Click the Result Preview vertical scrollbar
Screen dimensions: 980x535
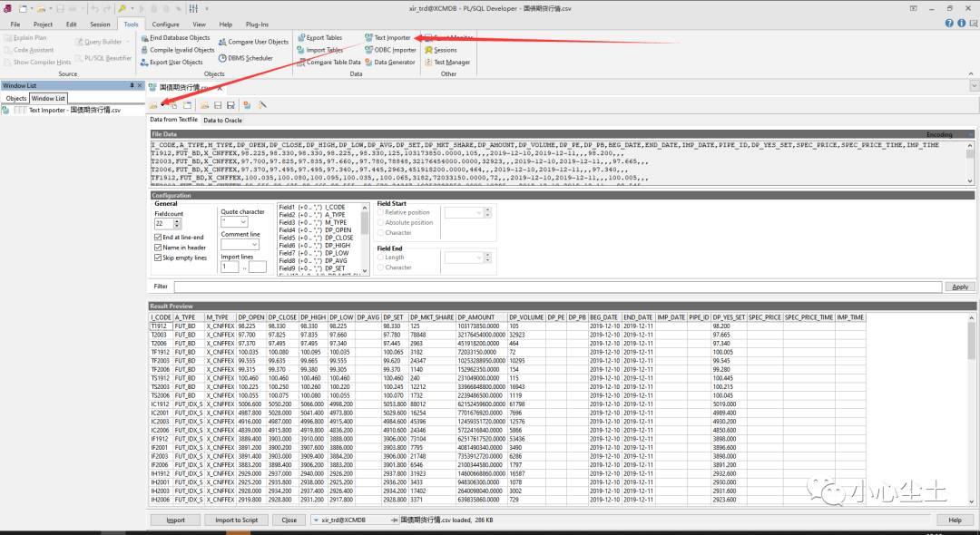pyautogui.click(x=971, y=409)
